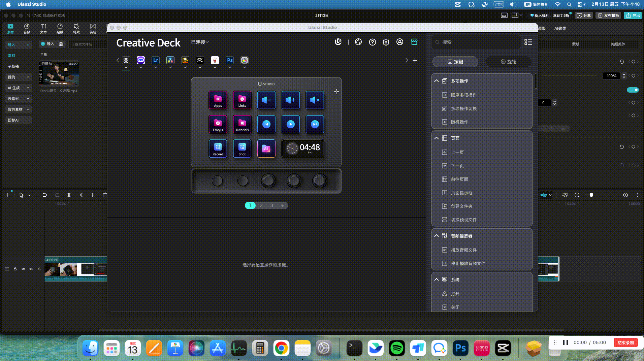Go to page 2 of the deck
Image resolution: width=644 pixels, height=361 pixels.
[x=261, y=205]
